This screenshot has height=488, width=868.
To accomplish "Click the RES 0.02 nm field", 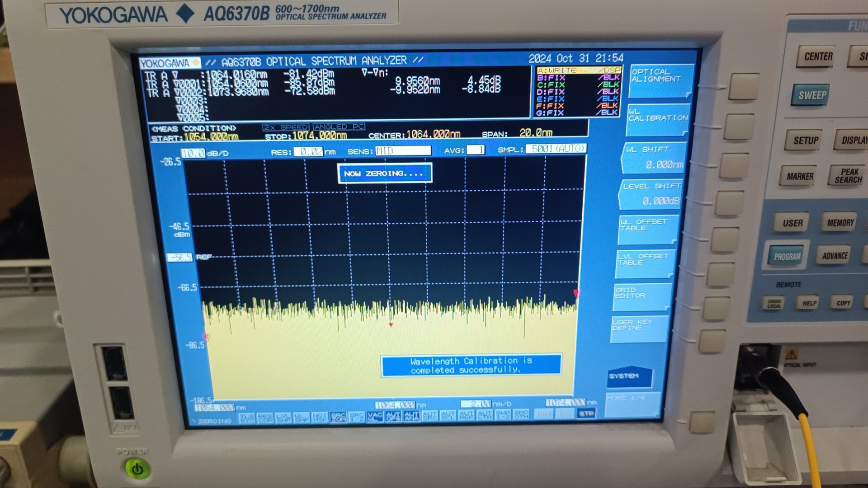I will click(308, 152).
